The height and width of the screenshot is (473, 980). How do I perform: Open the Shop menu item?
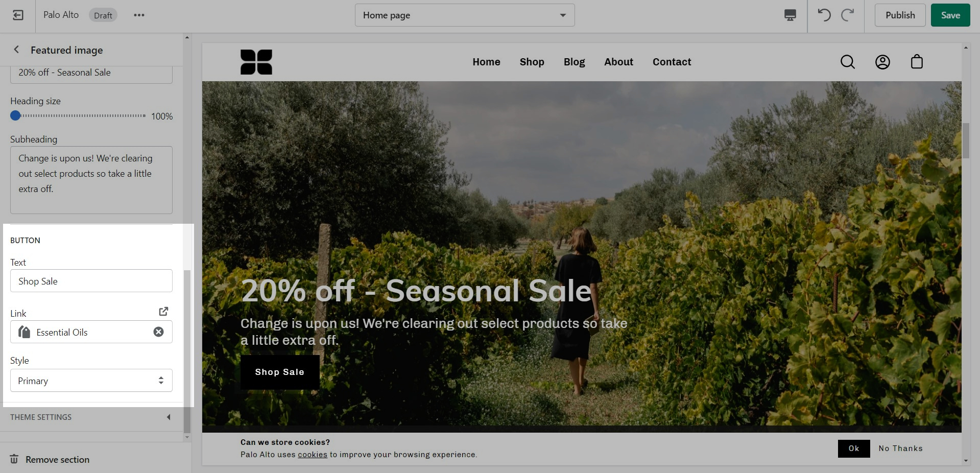point(532,62)
